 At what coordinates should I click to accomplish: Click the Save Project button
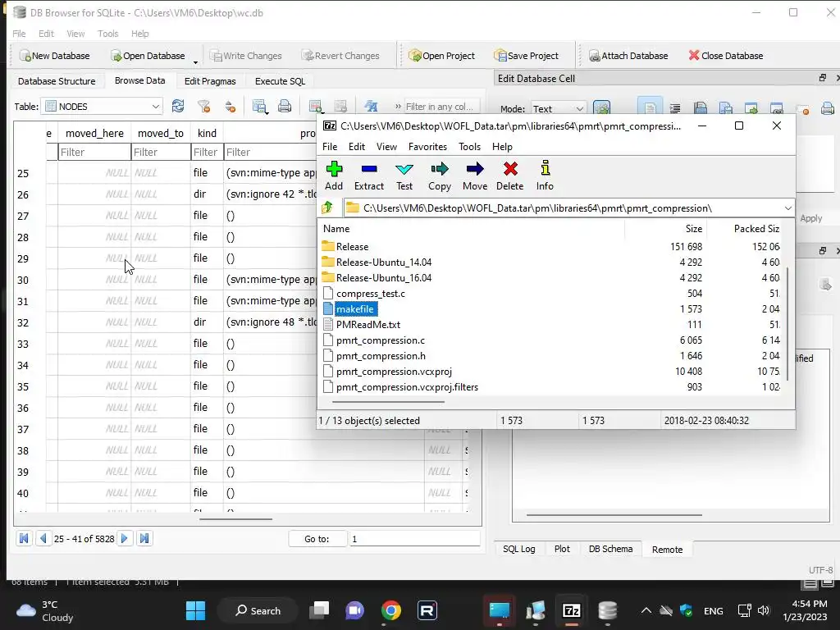[x=526, y=56]
